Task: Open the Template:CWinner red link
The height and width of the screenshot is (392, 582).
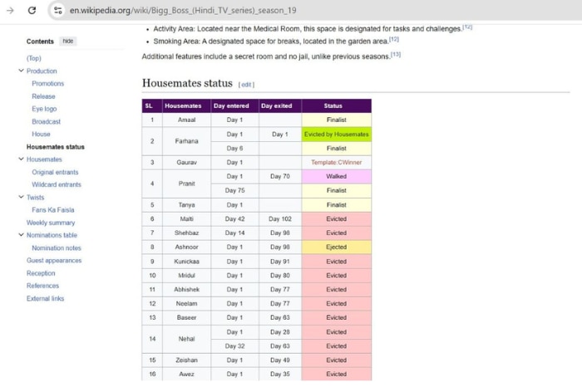Action: point(336,162)
